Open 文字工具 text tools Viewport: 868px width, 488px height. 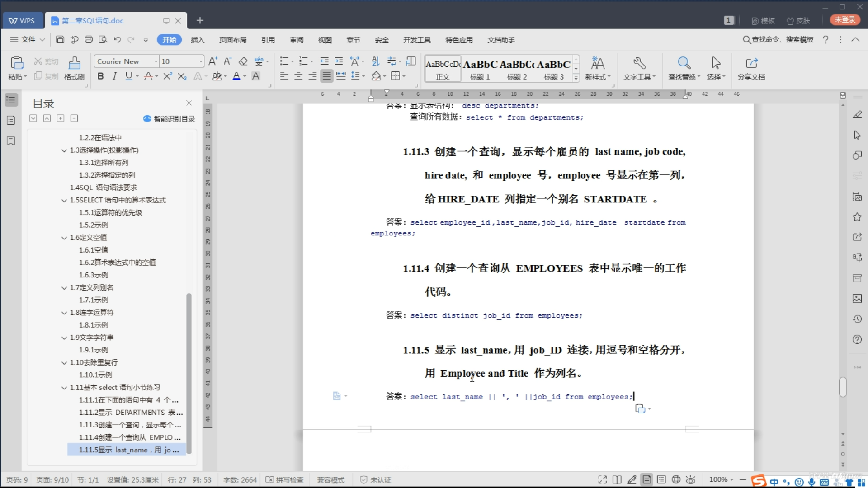639,69
